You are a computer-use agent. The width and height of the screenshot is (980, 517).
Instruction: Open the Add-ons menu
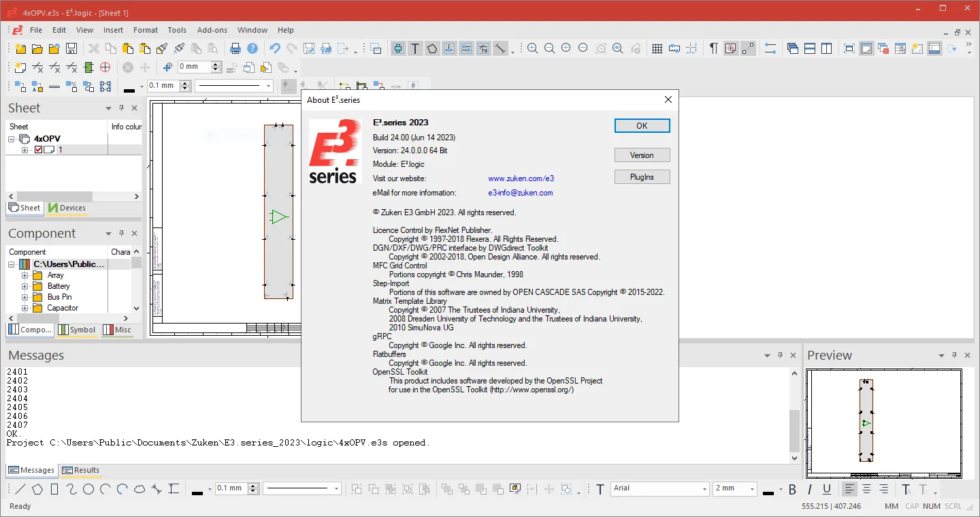coord(212,30)
